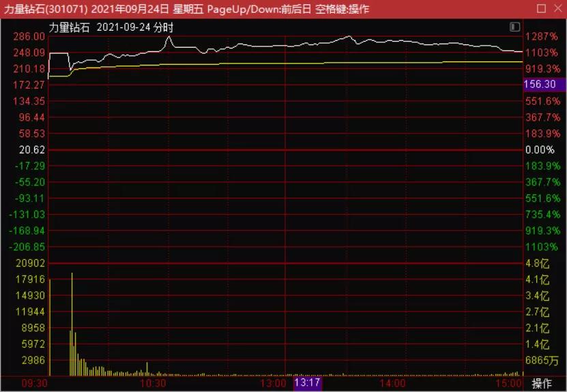The image size is (567, 392).
Task: Toggle the side panel icon above chart
Action: coord(514,27)
